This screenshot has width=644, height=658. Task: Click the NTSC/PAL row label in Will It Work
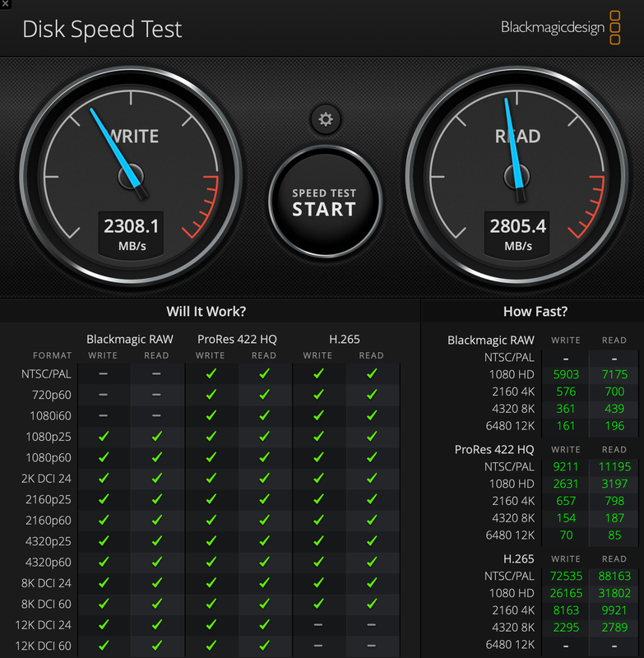[x=46, y=374]
